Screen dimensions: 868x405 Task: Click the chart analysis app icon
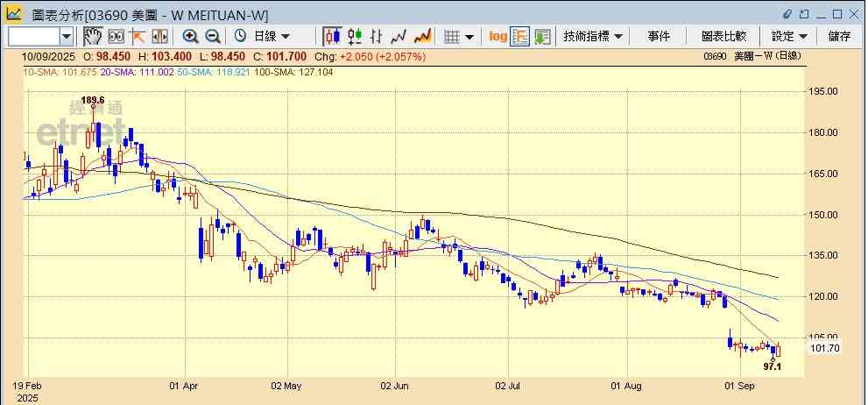13,13
